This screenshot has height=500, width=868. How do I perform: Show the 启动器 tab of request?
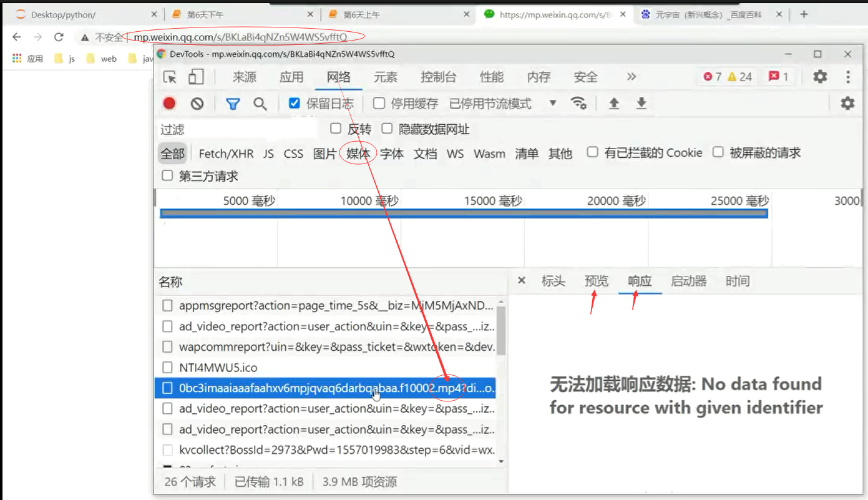point(689,281)
